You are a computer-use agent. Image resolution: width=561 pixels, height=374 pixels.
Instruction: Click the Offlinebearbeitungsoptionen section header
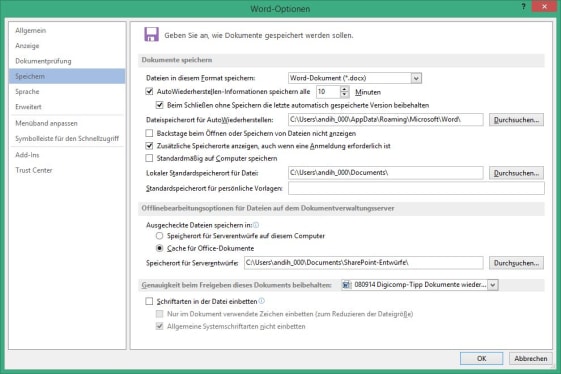pos(341,208)
